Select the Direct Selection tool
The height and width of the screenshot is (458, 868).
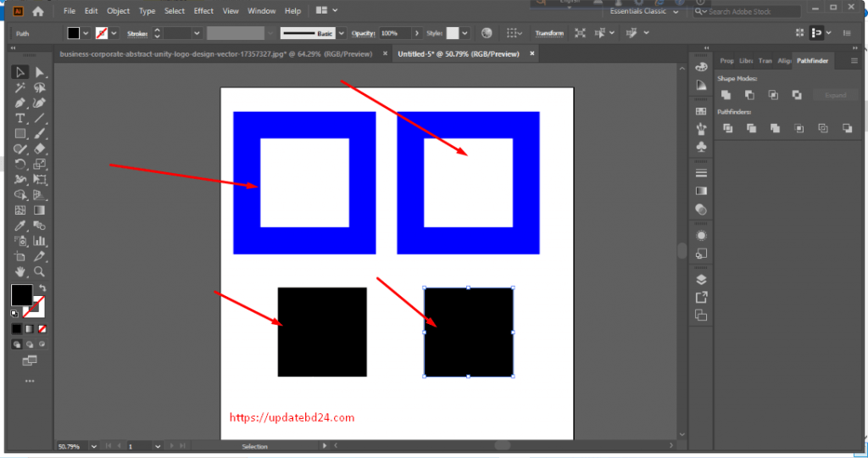point(39,73)
